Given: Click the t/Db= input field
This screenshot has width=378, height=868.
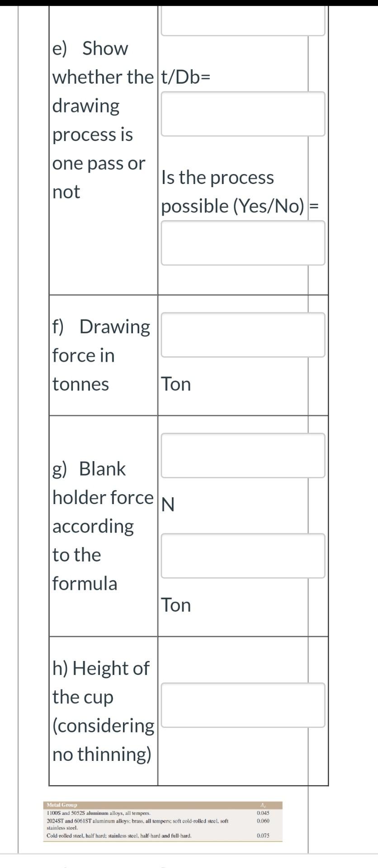Looking at the screenshot, I should [242, 113].
